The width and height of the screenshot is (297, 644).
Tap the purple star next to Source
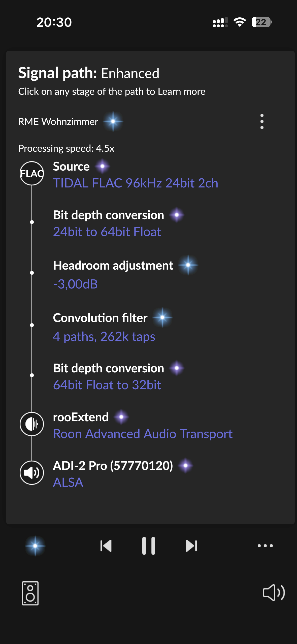click(102, 166)
